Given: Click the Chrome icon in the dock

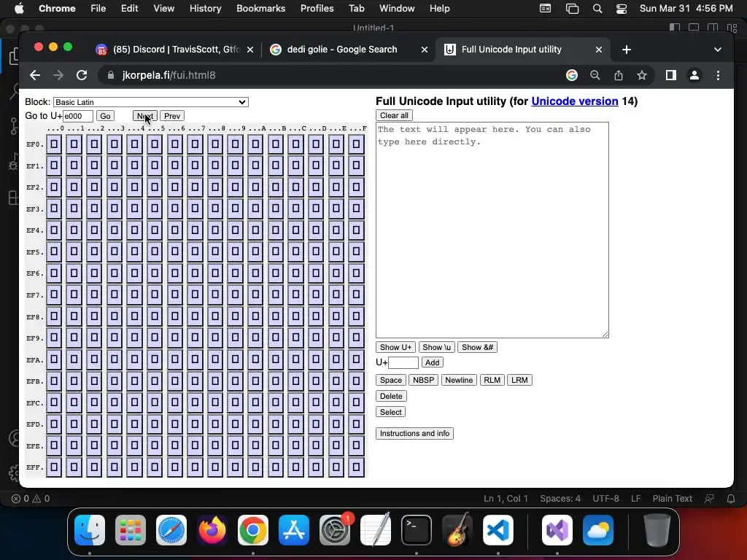Looking at the screenshot, I should [x=253, y=530].
